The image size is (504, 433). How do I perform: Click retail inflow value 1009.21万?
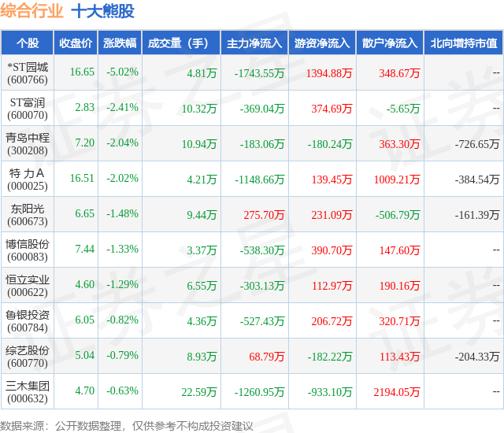point(397,179)
